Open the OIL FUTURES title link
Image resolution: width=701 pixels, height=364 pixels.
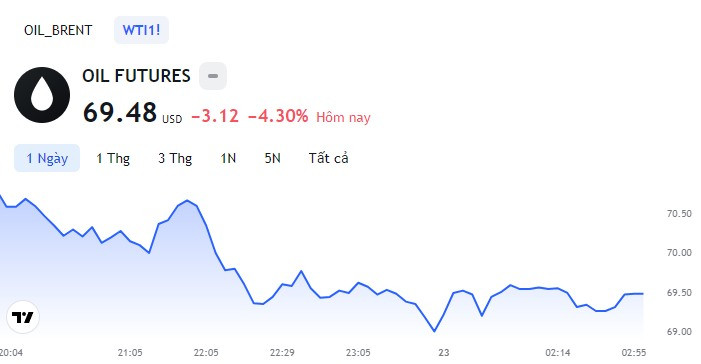pos(136,76)
